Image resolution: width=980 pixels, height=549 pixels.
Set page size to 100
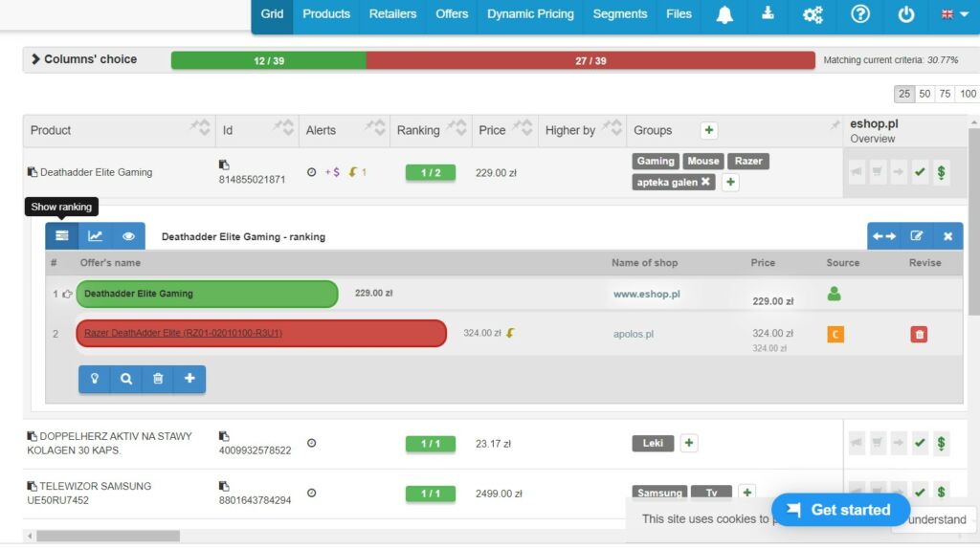pyautogui.click(x=968, y=94)
